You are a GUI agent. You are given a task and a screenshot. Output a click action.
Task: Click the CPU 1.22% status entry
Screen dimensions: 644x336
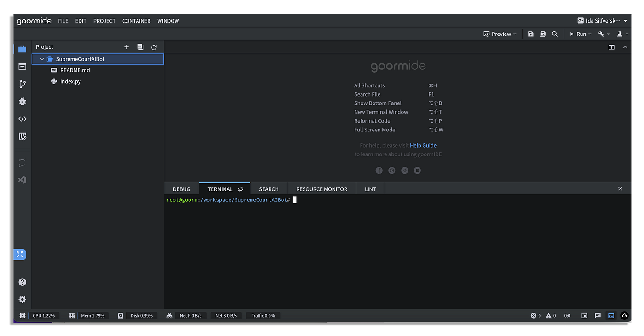[x=44, y=316]
